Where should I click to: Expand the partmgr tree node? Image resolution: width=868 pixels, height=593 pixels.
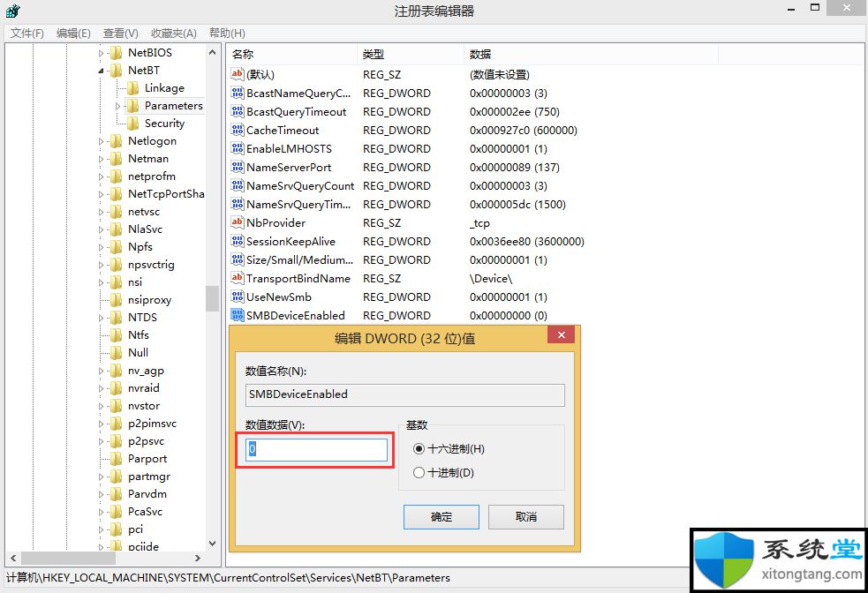[x=101, y=477]
